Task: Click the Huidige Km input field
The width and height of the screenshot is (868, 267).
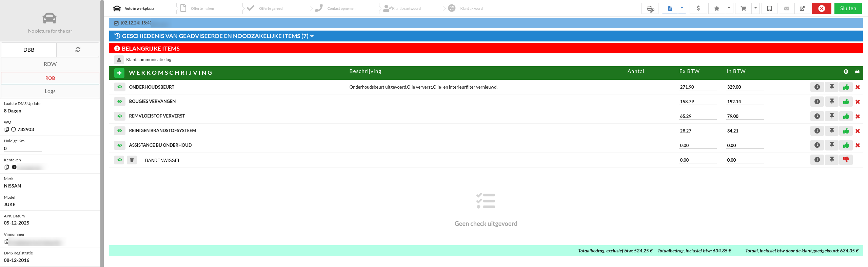Action: pyautogui.click(x=22, y=148)
